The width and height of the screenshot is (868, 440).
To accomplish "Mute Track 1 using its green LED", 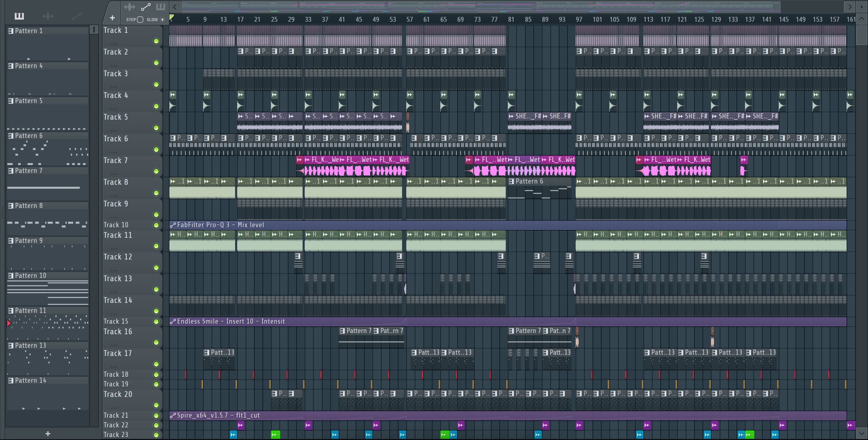I will click(x=156, y=41).
